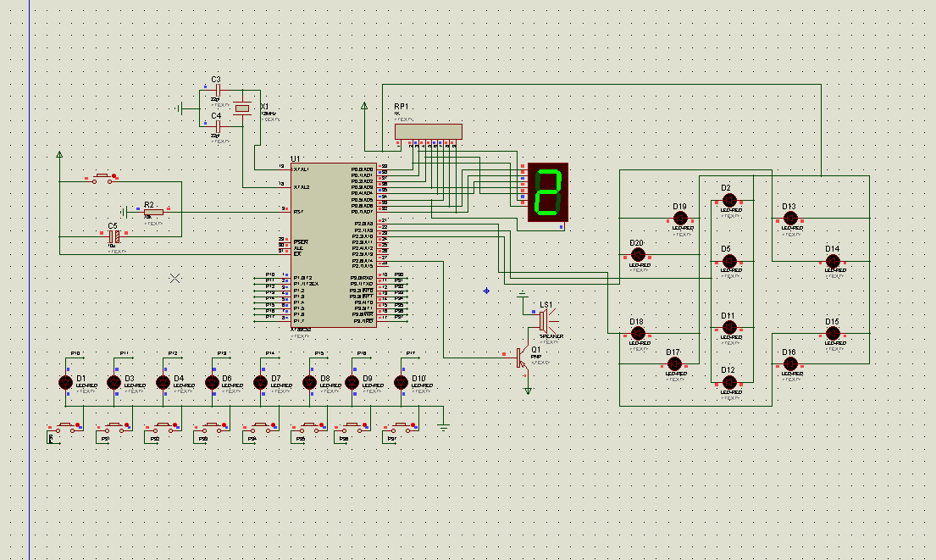936x560 pixels.
Task: Click the blue origin marker on the sheet
Action: tap(486, 291)
